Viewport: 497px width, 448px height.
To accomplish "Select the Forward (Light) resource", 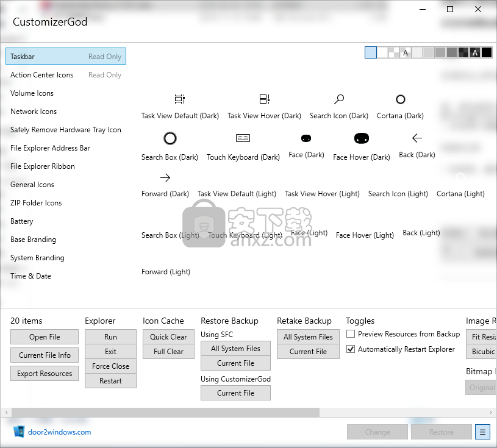I will (166, 272).
